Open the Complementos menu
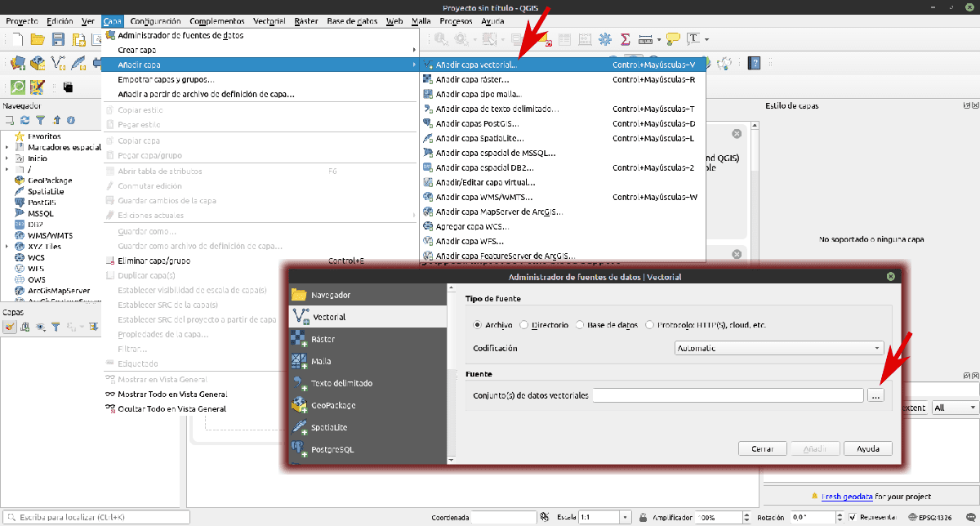980x526 pixels. coord(216,20)
